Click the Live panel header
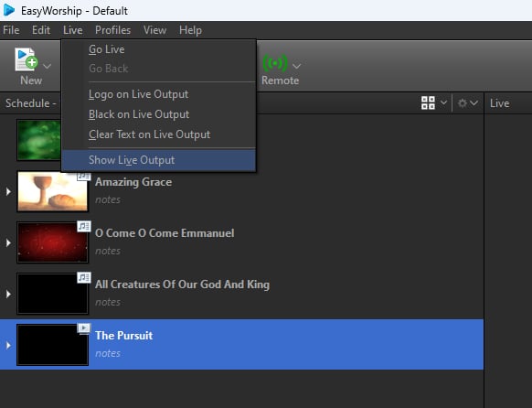The image size is (532, 408). (499, 103)
